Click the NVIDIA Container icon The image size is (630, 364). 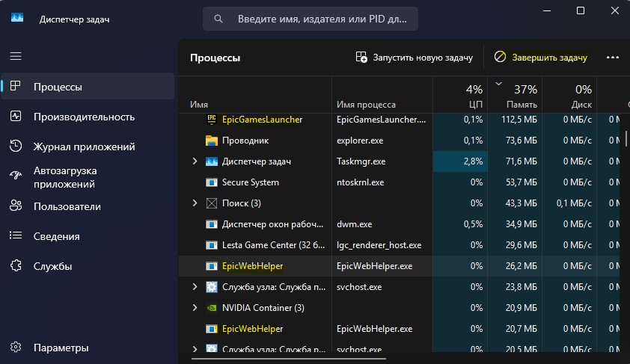(x=211, y=308)
